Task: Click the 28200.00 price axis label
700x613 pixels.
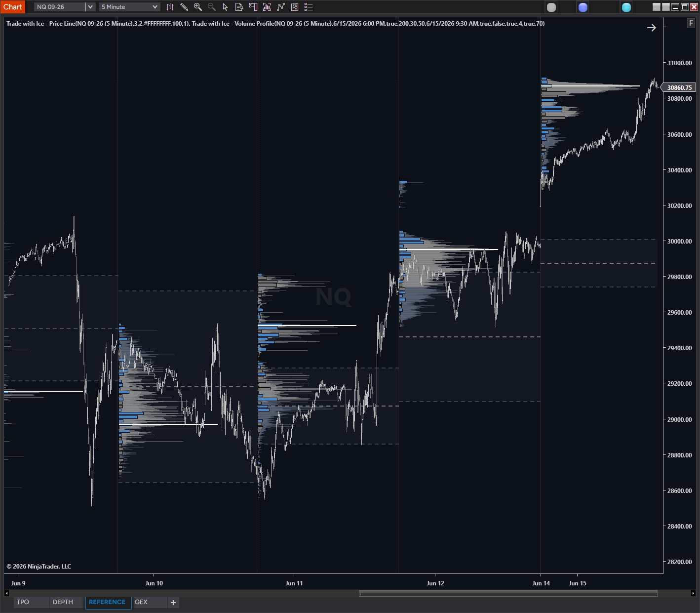Action: 679,562
